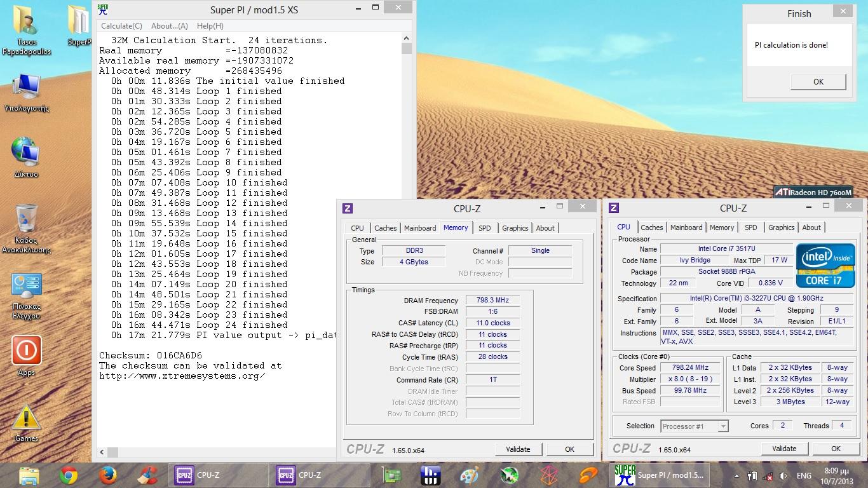Switch to Memory tab in processor CPU-Z window
This screenshot has width=868, height=488.
coord(722,227)
